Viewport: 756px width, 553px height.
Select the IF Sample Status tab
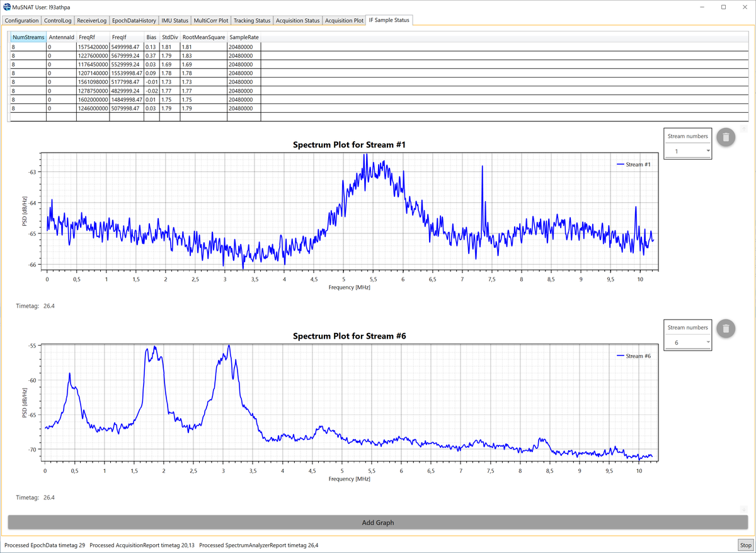(389, 20)
